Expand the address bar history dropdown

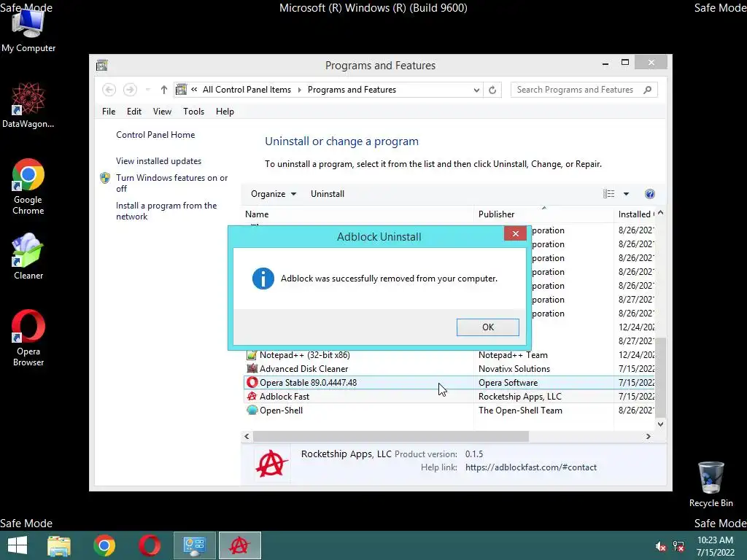[476, 90]
